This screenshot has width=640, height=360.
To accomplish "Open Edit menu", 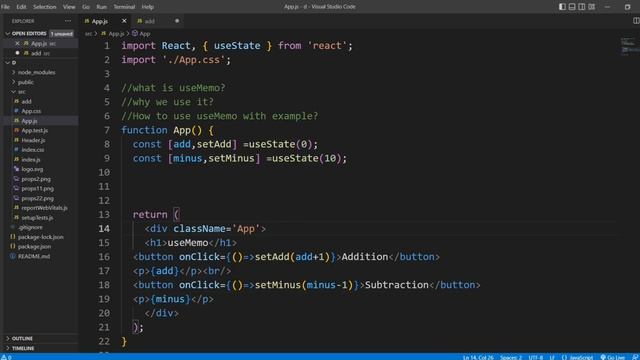I will [x=21, y=7].
